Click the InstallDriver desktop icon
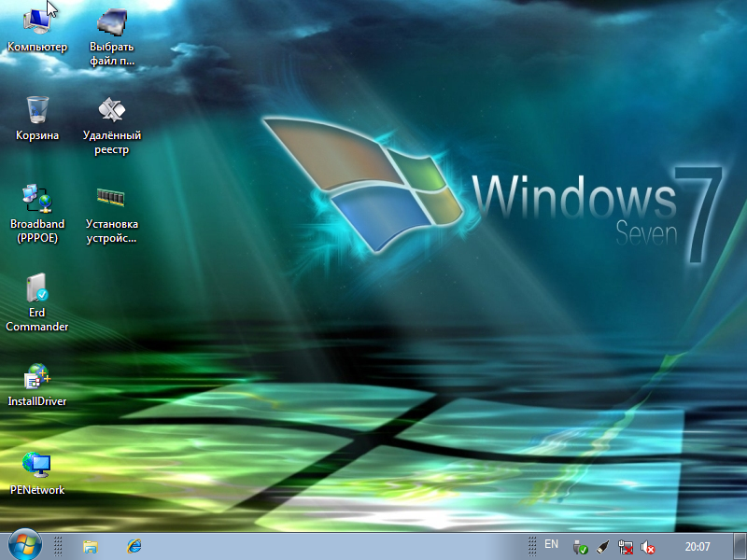 click(37, 377)
